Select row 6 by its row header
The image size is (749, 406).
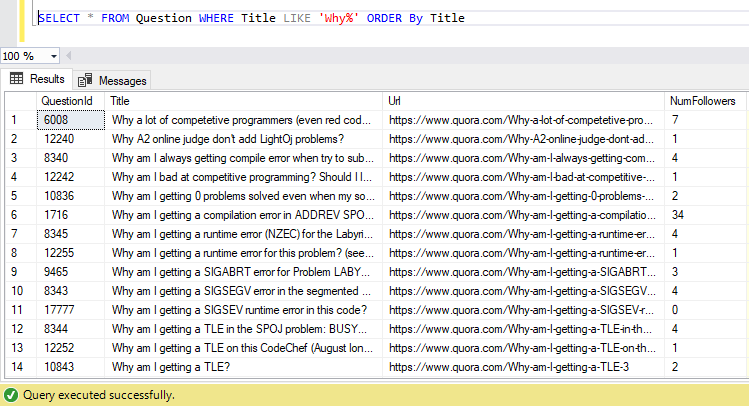coord(17,215)
